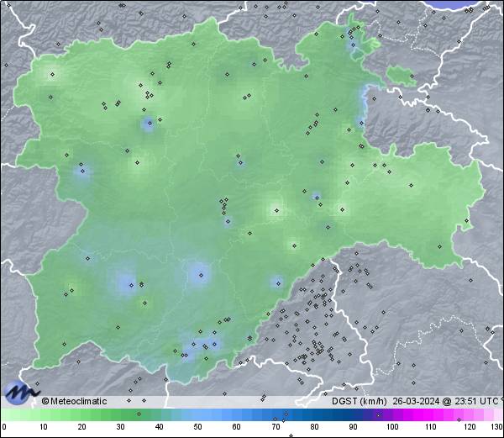The height and width of the screenshot is (438, 504).
Task: Click the scale value 20
Action: 81,427
